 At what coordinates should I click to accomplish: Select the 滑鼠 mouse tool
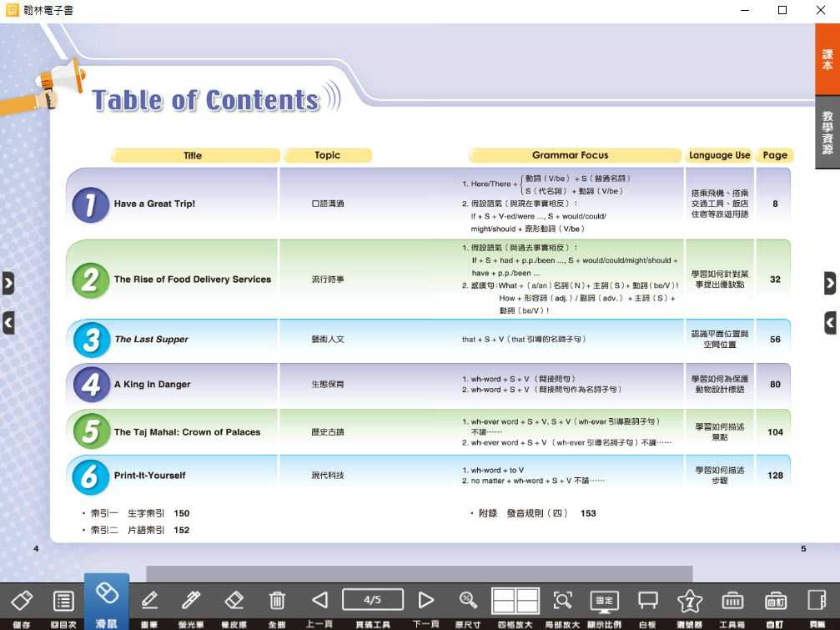click(x=106, y=602)
